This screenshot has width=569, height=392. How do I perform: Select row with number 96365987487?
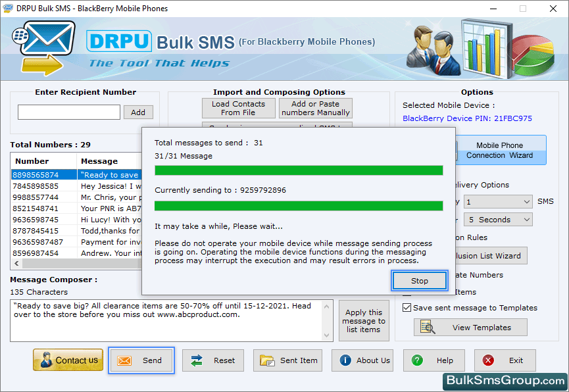click(x=76, y=242)
